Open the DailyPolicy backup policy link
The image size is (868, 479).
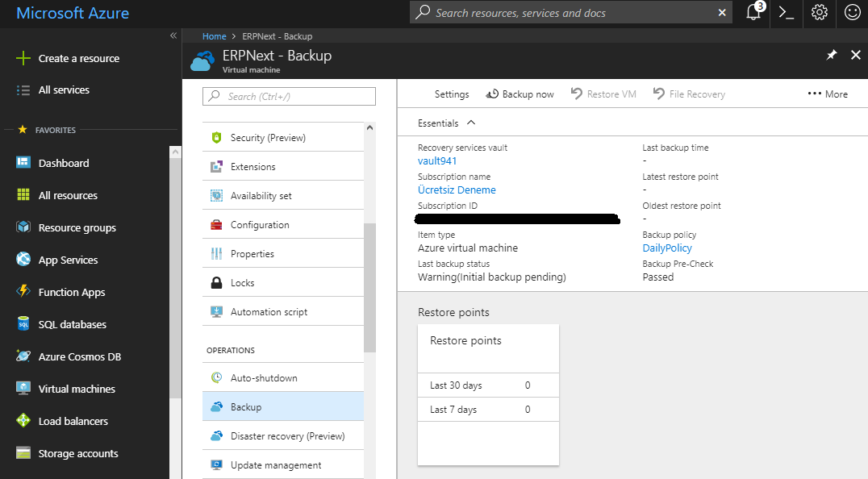pyautogui.click(x=666, y=248)
